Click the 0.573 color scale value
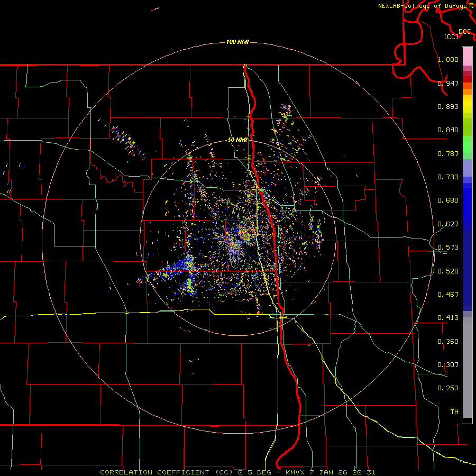This screenshot has width=476, height=476. tap(448, 248)
